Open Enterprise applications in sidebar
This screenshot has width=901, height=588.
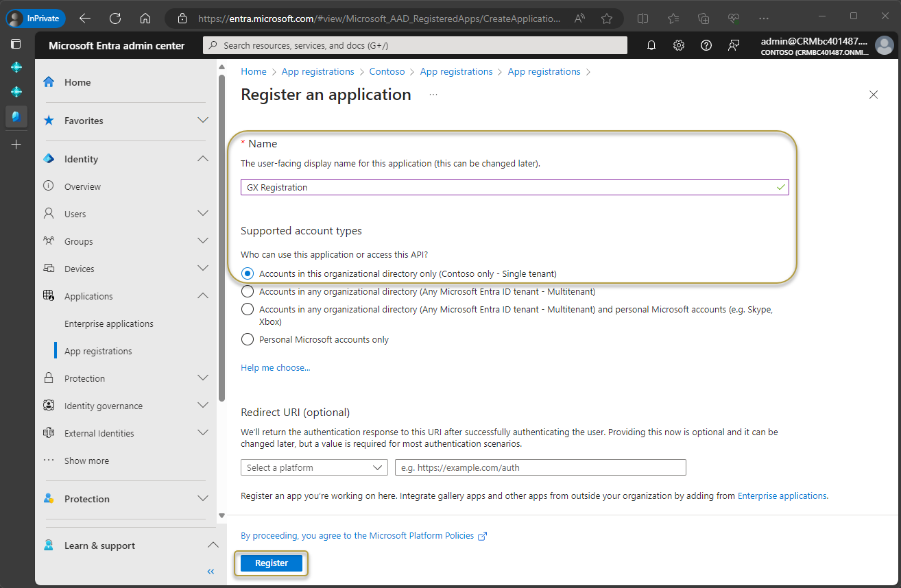tap(109, 323)
